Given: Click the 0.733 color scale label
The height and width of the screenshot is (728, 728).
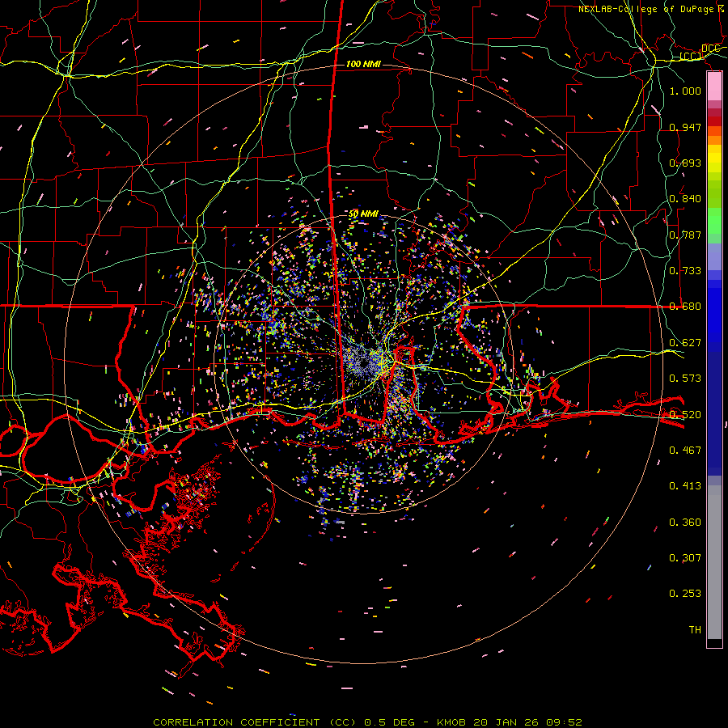Looking at the screenshot, I should click(x=685, y=271).
